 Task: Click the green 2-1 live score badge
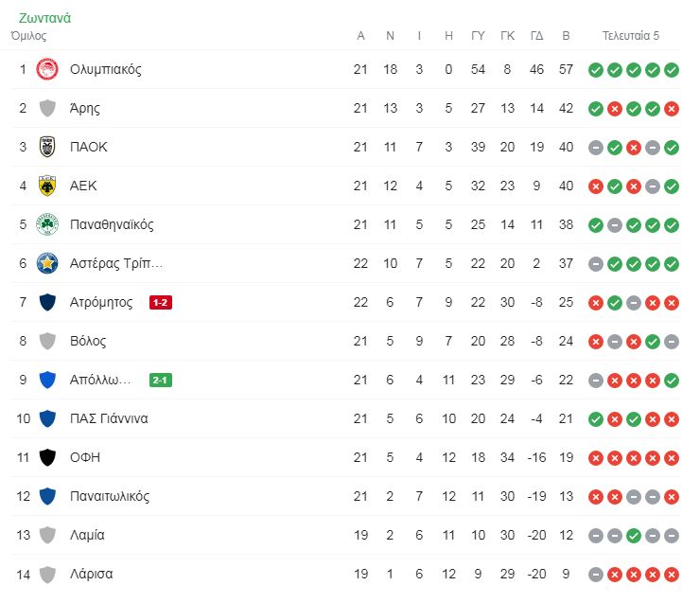point(160,381)
